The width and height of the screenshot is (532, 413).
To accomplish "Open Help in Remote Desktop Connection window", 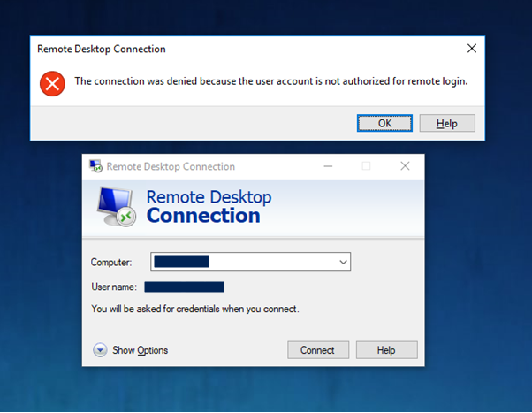I will pyautogui.click(x=386, y=350).
